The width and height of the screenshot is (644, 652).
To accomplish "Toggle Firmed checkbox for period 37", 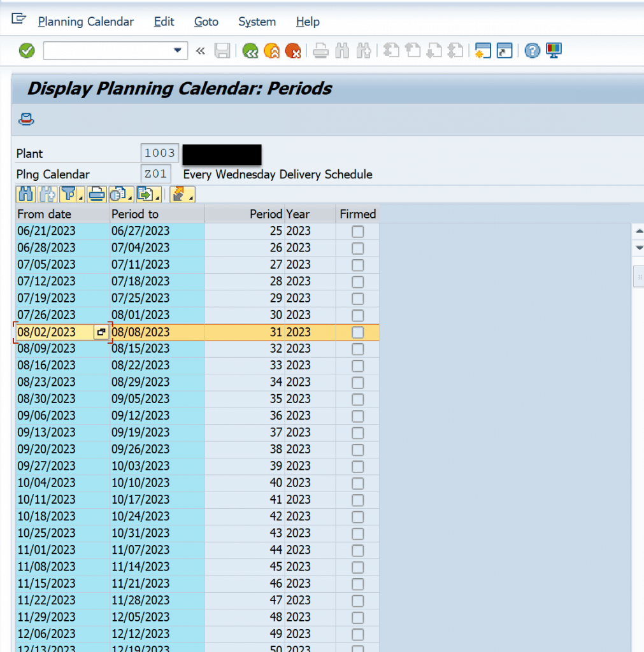I will [358, 433].
